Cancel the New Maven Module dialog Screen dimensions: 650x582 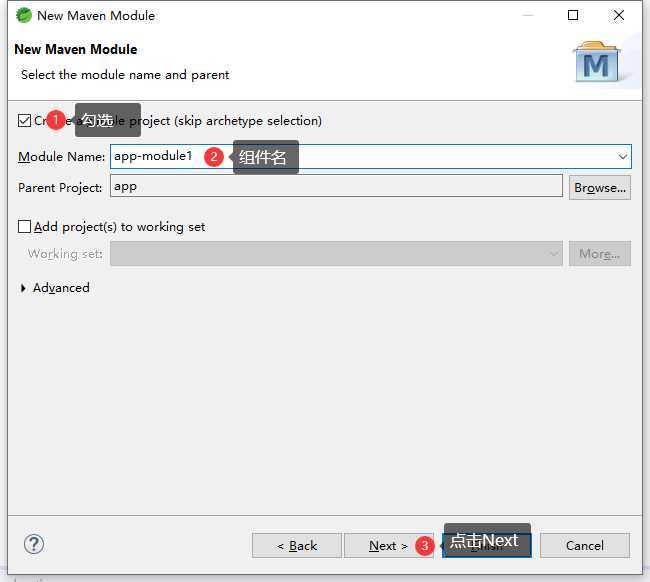click(x=585, y=546)
